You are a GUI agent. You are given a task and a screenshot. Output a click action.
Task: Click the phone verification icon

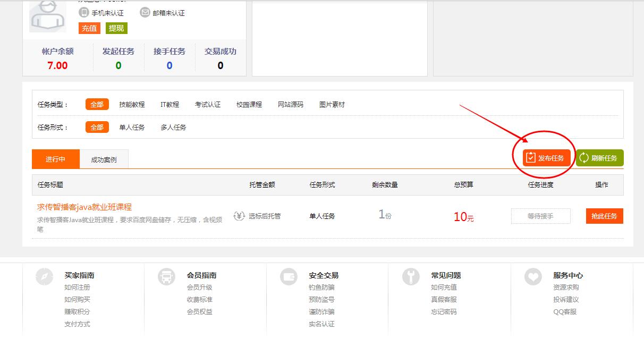click(x=84, y=12)
